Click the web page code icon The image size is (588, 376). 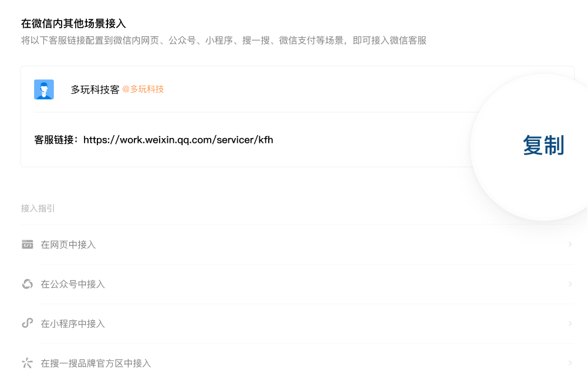27,244
